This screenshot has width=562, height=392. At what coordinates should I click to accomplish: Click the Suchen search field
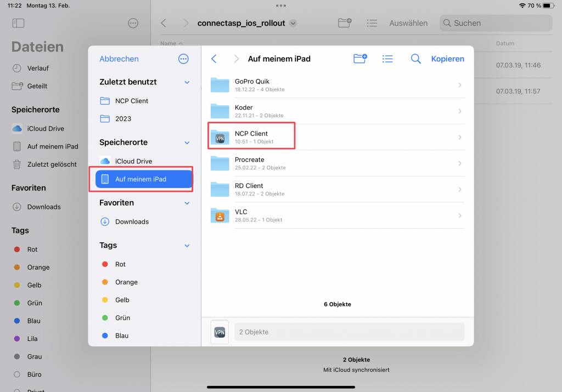click(x=496, y=23)
